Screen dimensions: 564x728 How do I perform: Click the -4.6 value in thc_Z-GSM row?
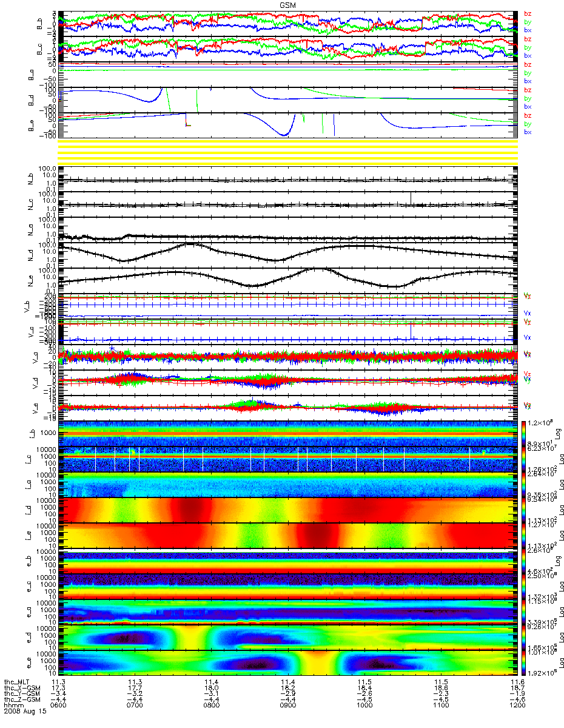click(517, 701)
